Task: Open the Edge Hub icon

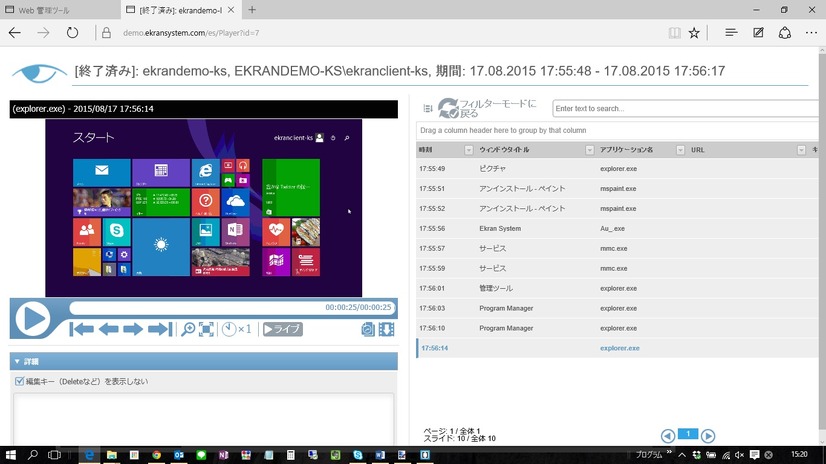Action: click(x=731, y=33)
